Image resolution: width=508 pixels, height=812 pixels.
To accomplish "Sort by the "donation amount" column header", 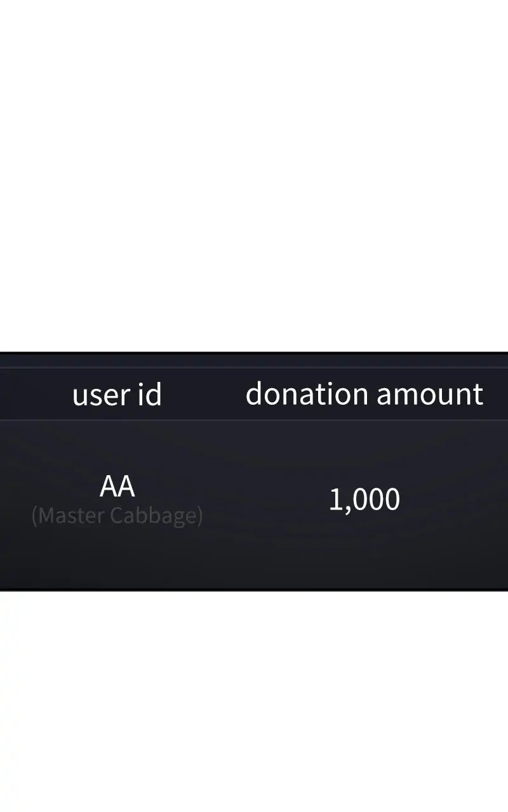I will point(364,394).
